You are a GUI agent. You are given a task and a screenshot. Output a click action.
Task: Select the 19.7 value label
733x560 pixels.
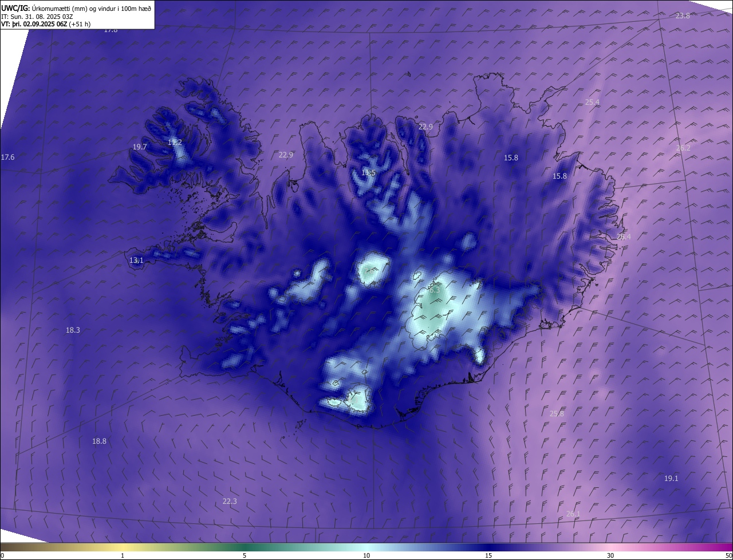coord(140,147)
